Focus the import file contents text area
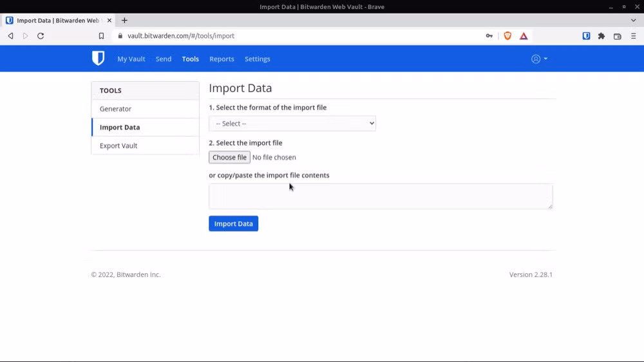Image resolution: width=644 pixels, height=362 pixels. pyautogui.click(x=381, y=196)
